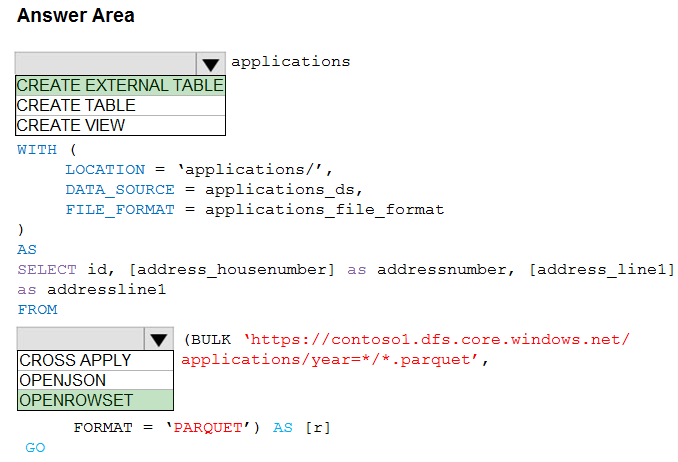The width and height of the screenshot is (678, 462).
Task: Click the GO statement
Action: click(35, 448)
